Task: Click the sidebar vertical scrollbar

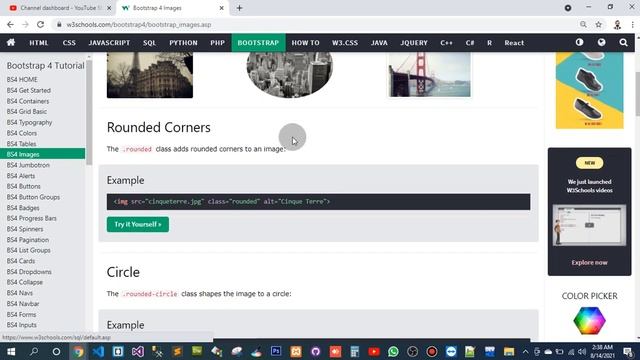Action: click(89, 112)
